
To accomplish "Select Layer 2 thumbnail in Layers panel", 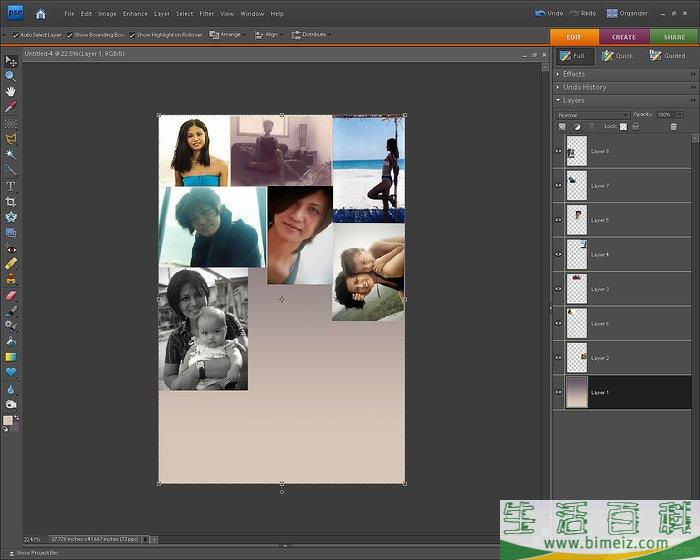I will click(x=577, y=357).
